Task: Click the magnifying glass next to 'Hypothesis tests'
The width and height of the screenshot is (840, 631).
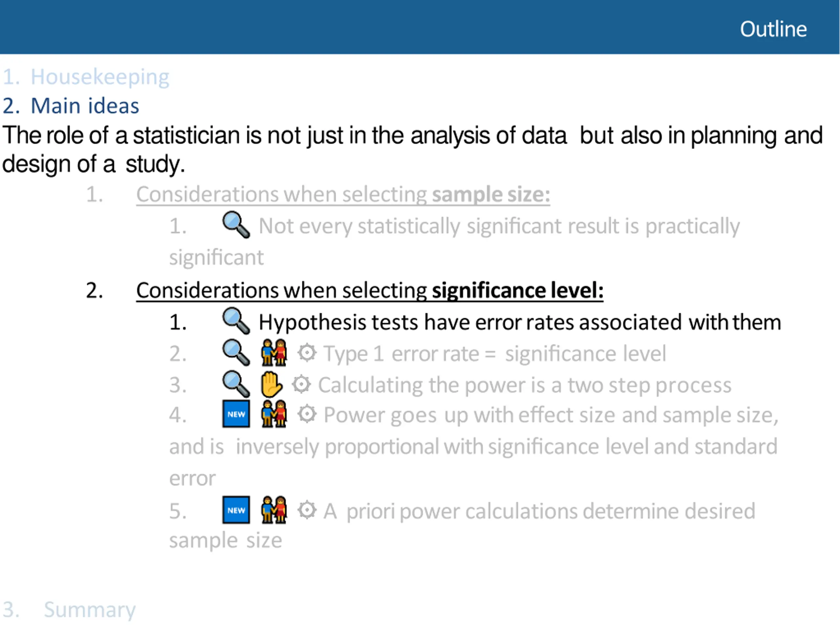Action: coord(236,321)
